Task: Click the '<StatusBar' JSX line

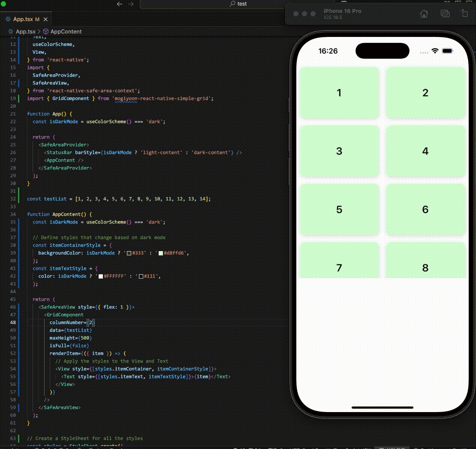Action: [143, 152]
